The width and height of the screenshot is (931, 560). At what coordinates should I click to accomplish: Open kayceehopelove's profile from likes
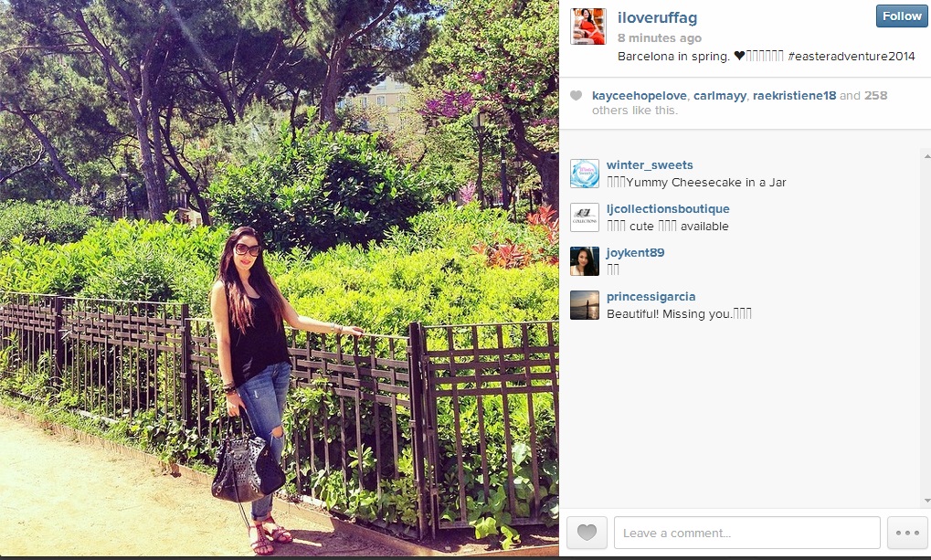pos(639,96)
